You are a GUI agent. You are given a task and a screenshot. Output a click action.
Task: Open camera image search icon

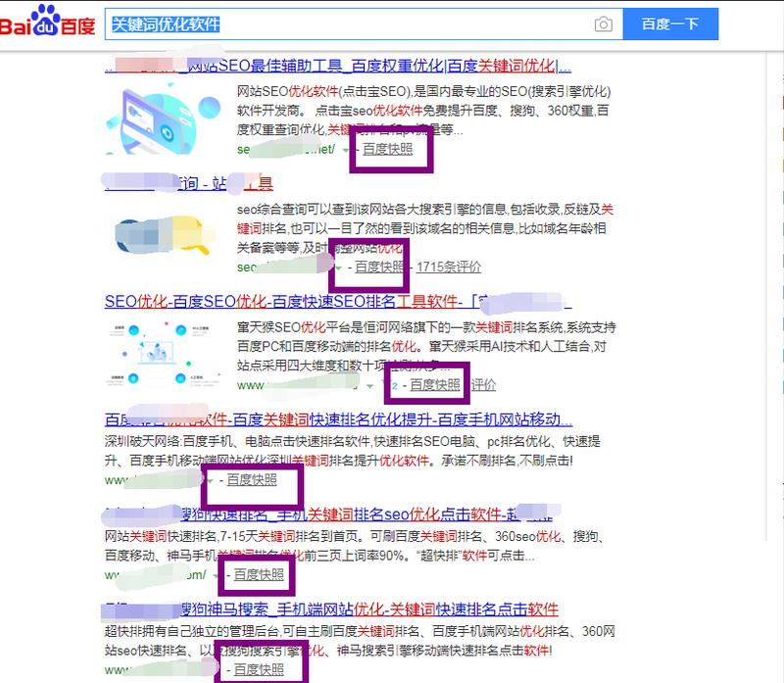pyautogui.click(x=604, y=24)
